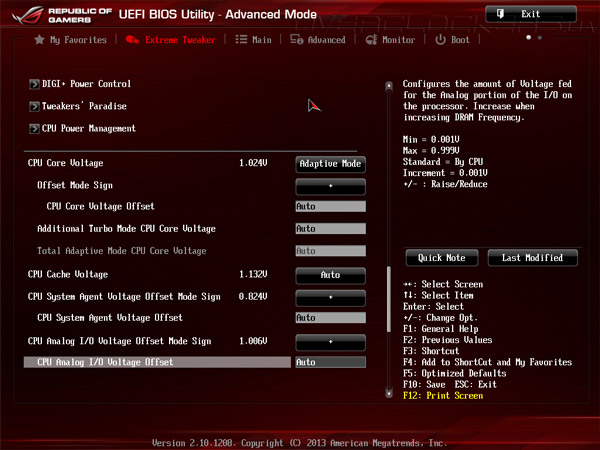Screen dimensions: 600x450
Task: Click the Exit button
Action: [x=531, y=14]
